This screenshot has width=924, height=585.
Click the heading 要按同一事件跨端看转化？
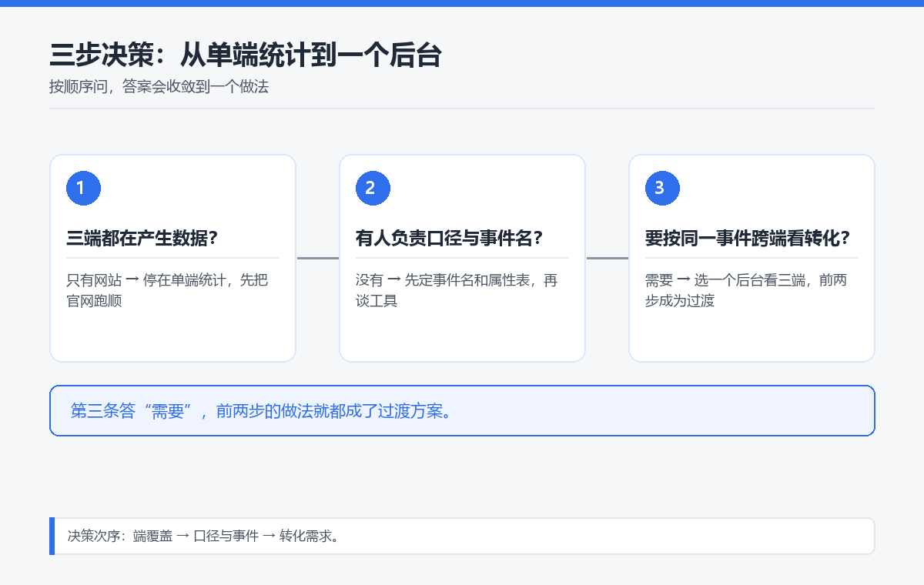[x=748, y=239]
